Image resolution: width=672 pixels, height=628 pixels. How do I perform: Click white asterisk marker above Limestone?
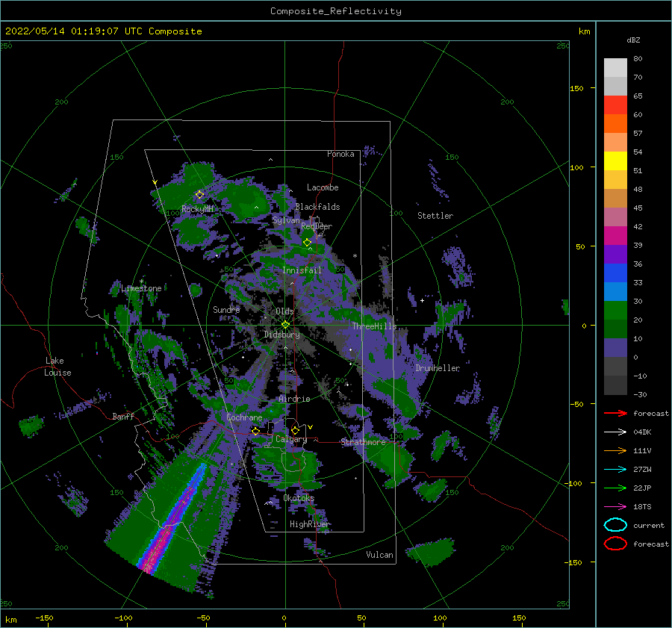click(141, 282)
